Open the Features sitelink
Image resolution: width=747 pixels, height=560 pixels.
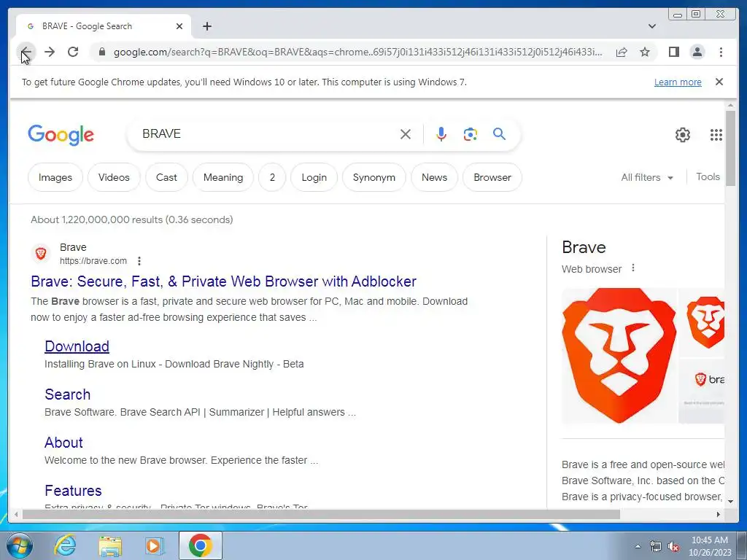click(x=73, y=491)
